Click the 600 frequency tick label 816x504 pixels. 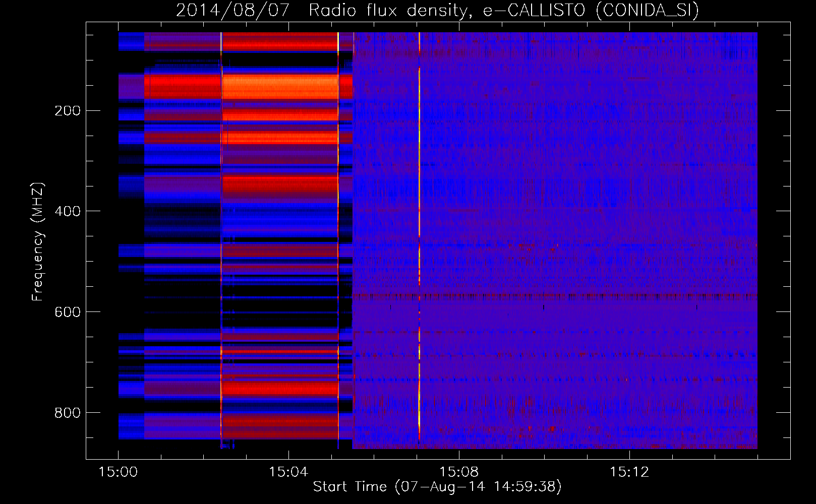click(x=67, y=312)
